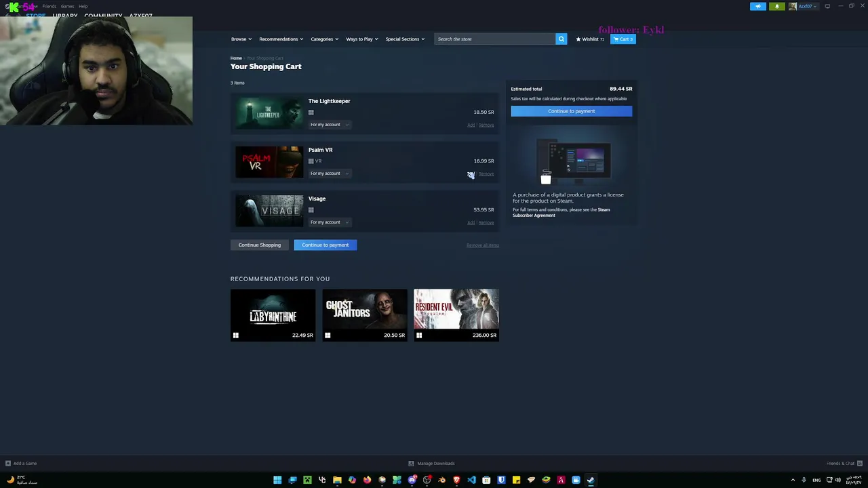Viewport: 868px width, 488px height.
Task: Open the Psalm VR game thumbnail
Action: click(x=269, y=162)
